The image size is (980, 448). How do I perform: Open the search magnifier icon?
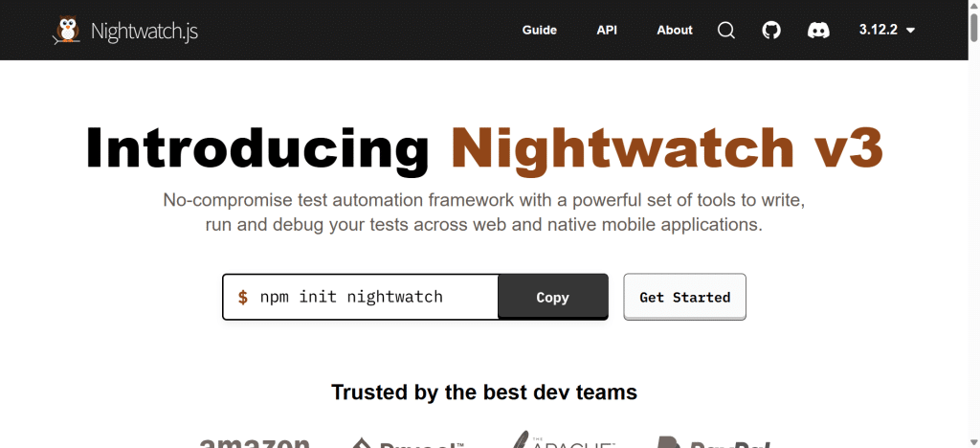tap(726, 30)
